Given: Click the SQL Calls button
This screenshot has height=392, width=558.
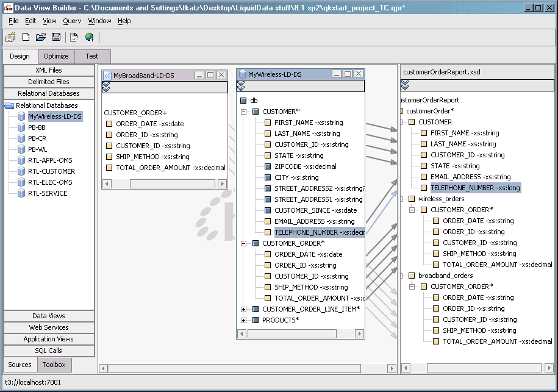Looking at the screenshot, I should tap(49, 351).
